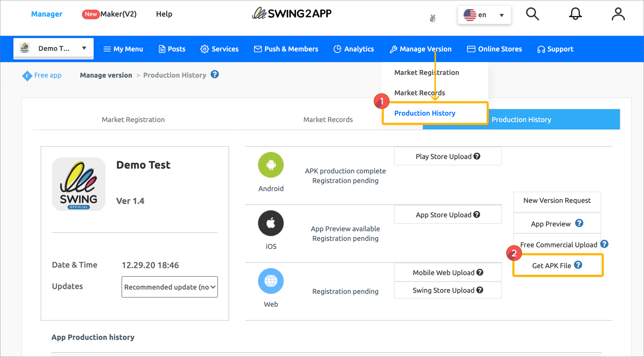Image resolution: width=644 pixels, height=357 pixels.
Task: Click the Demo Test app logo thumbnail
Action: tap(79, 184)
